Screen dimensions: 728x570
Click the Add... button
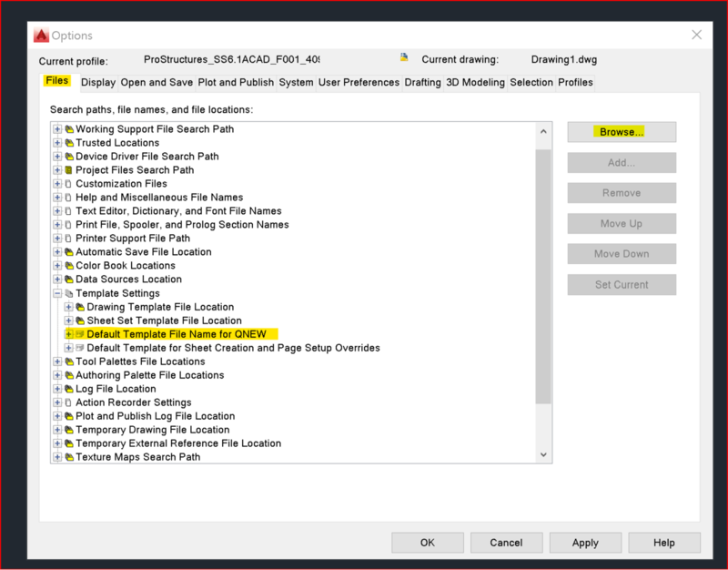(622, 163)
